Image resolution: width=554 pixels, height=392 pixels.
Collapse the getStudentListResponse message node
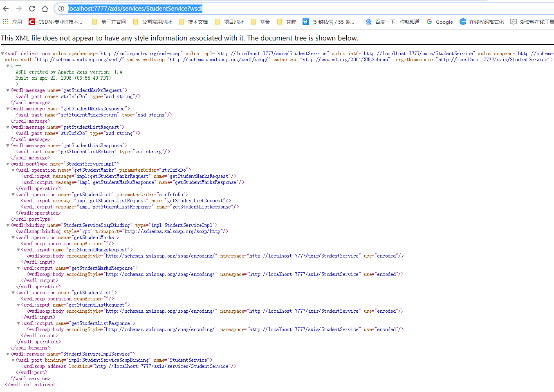point(8,146)
